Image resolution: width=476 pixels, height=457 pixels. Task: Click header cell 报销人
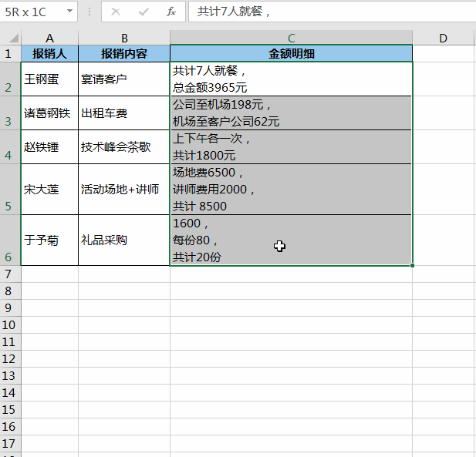[x=49, y=54]
